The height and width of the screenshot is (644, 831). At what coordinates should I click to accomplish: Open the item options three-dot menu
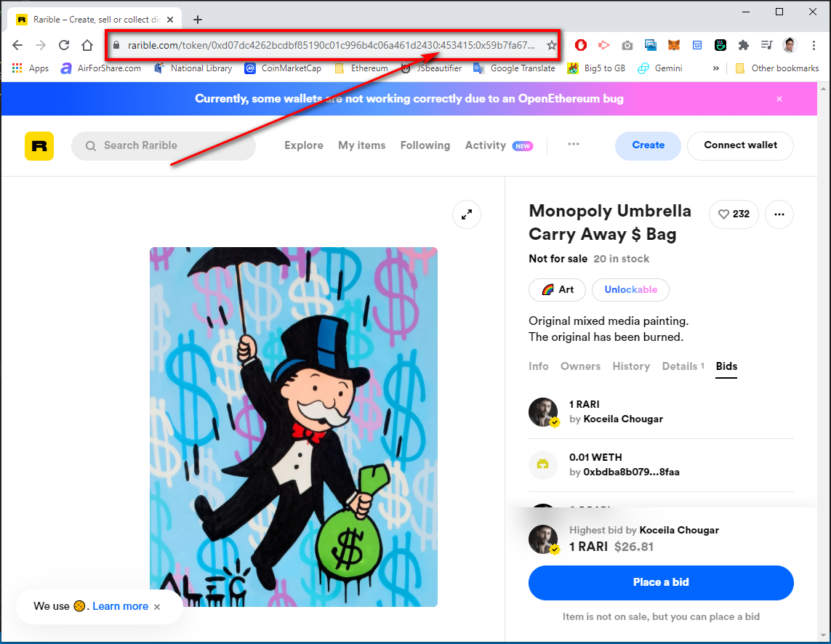779,214
